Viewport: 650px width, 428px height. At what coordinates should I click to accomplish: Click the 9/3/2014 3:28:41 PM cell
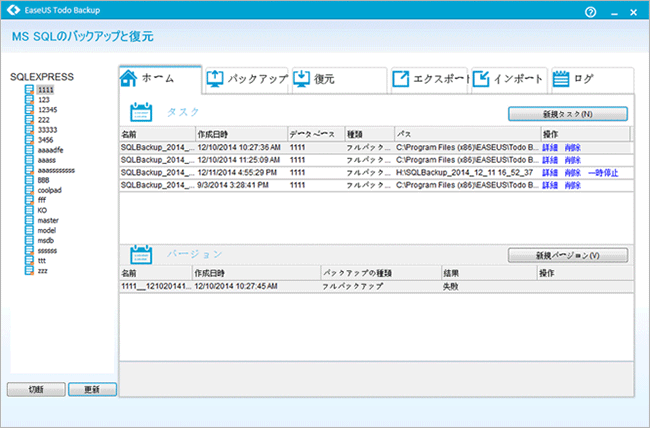coord(233,185)
